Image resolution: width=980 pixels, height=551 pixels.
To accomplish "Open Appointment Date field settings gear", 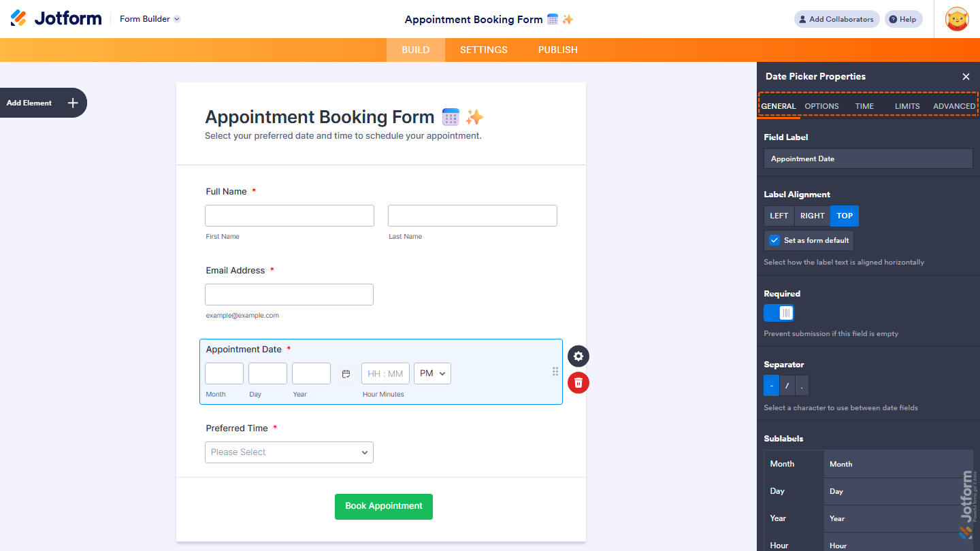I will pos(578,356).
